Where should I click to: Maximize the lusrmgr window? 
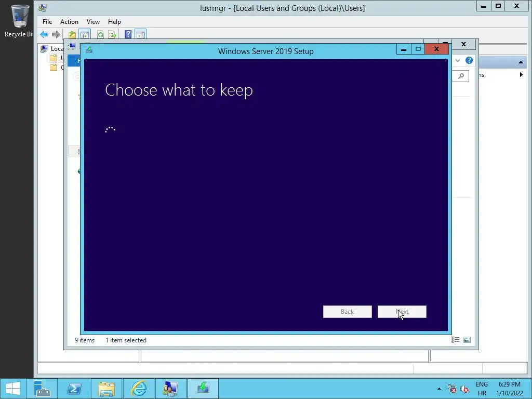[498, 6]
